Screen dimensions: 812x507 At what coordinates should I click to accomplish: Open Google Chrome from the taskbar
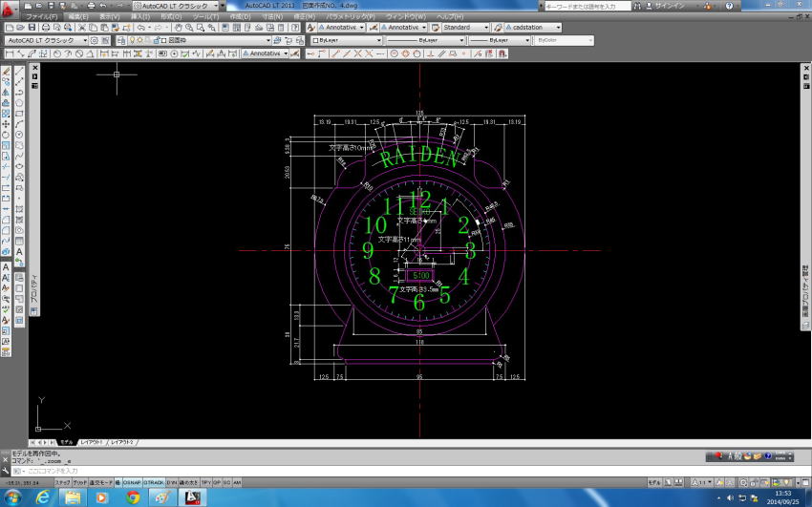pos(133,497)
